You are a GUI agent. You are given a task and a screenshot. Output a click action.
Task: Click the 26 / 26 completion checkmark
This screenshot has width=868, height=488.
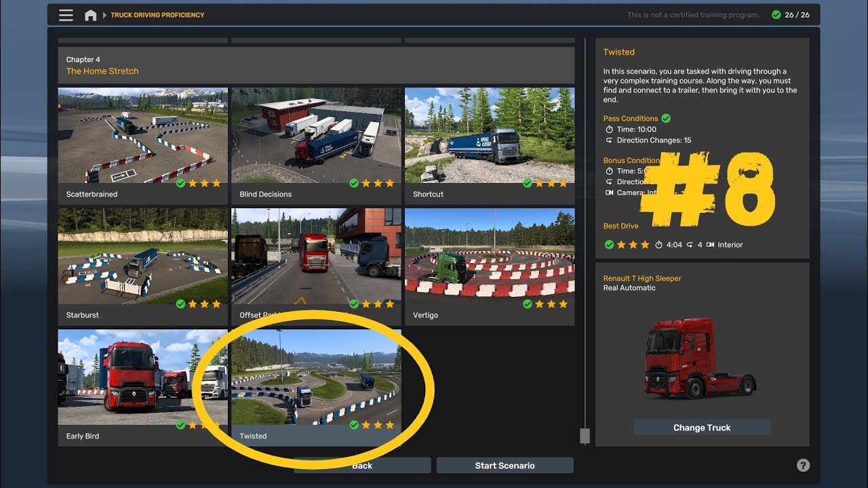click(776, 15)
